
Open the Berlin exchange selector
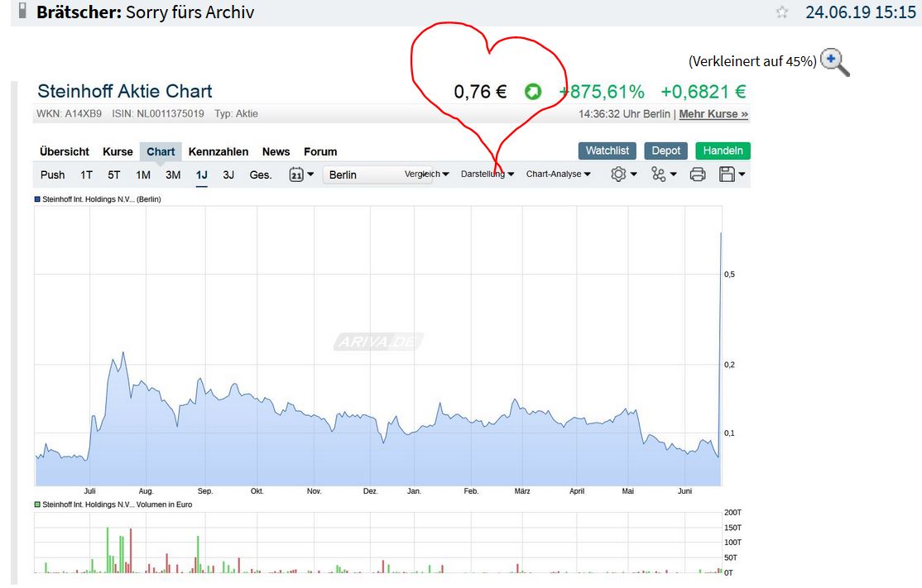pos(377,175)
